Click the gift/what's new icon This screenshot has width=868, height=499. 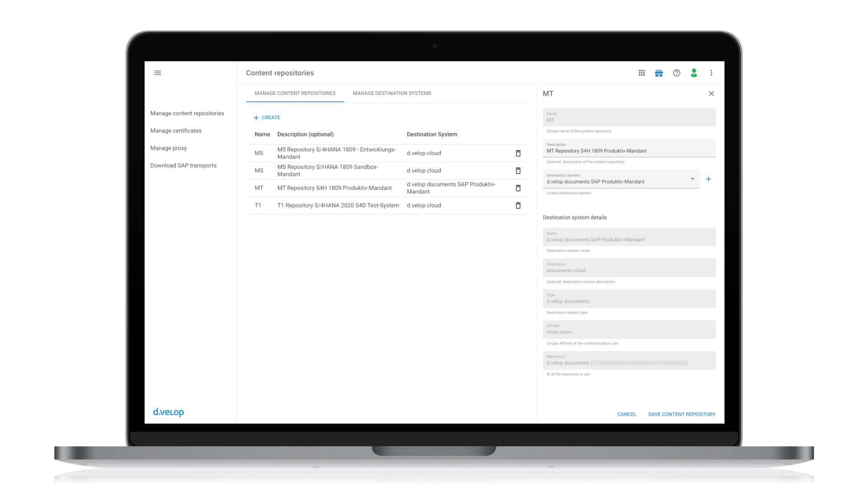(659, 73)
